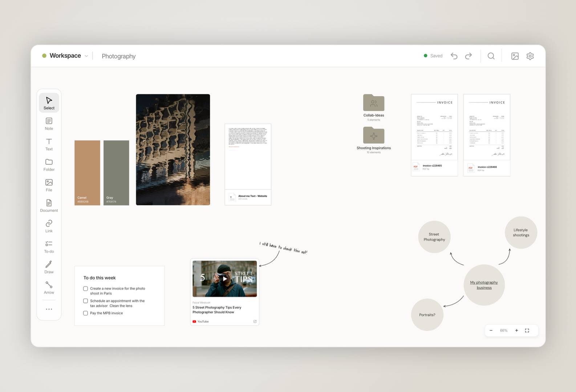Select the water reflection photo
Screen dimensions: 576x392
coord(173,150)
